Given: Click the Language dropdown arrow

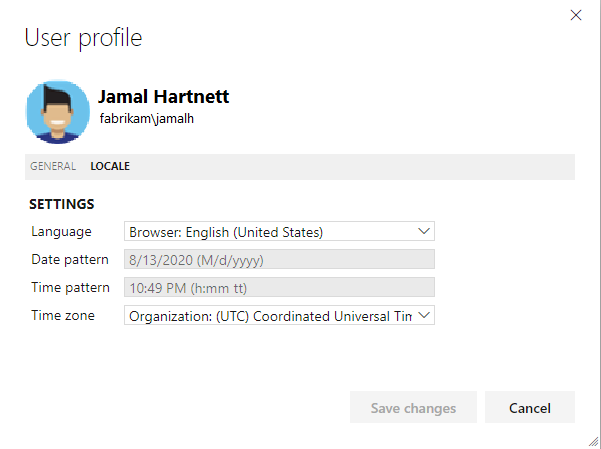Looking at the screenshot, I should coord(424,231).
